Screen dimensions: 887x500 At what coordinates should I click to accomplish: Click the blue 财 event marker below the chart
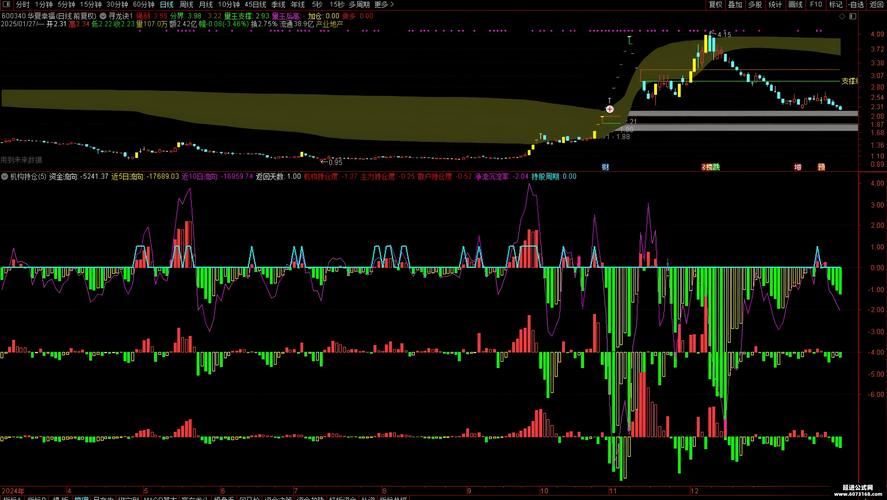604,166
